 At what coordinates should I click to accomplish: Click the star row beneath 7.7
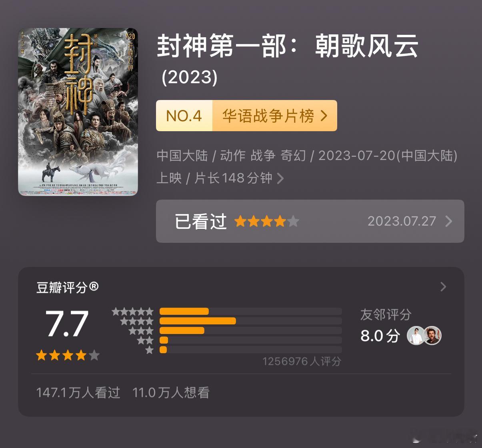[68, 355]
